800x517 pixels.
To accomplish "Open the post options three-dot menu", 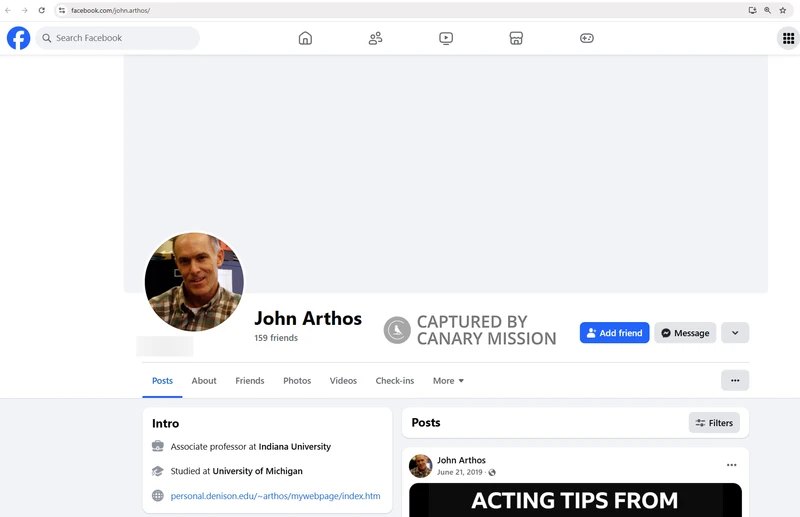I will point(731,465).
